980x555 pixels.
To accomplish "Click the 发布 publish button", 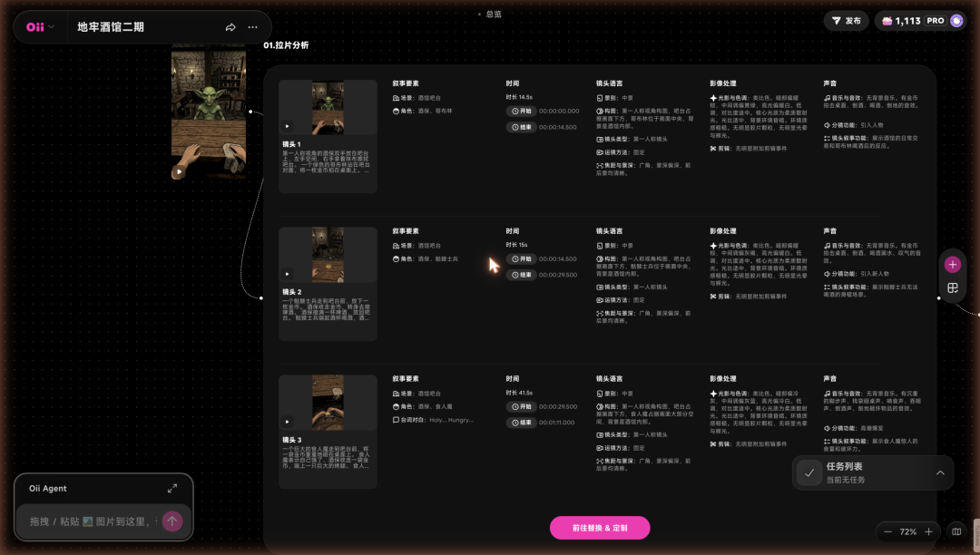I will click(847, 21).
